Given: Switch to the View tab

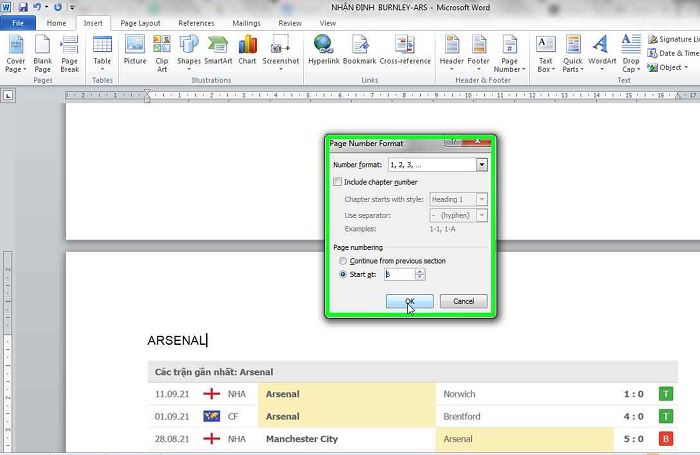Looking at the screenshot, I should point(328,23).
